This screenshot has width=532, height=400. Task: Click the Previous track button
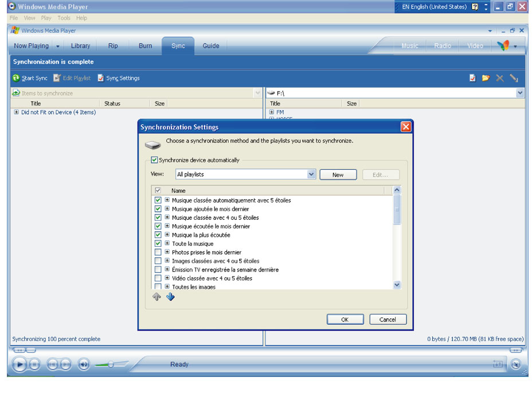pyautogui.click(x=52, y=364)
